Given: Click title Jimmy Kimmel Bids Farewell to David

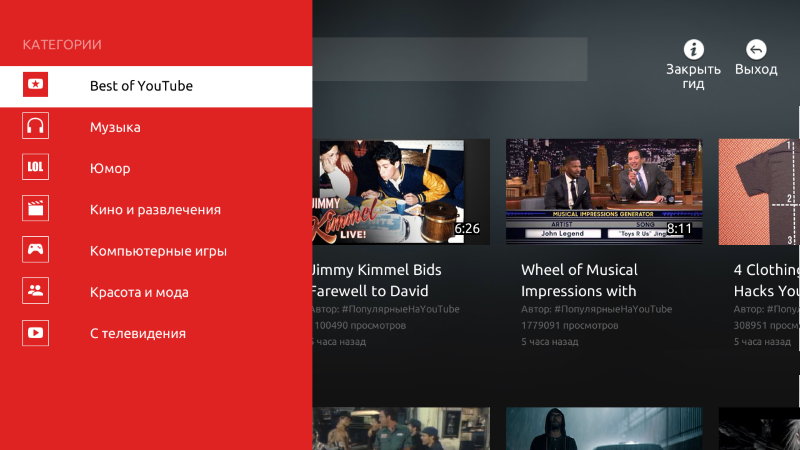Looking at the screenshot, I should (377, 280).
